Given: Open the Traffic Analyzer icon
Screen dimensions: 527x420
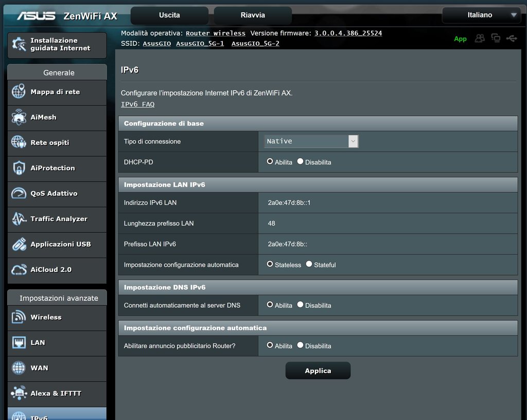Looking at the screenshot, I should coord(19,219).
